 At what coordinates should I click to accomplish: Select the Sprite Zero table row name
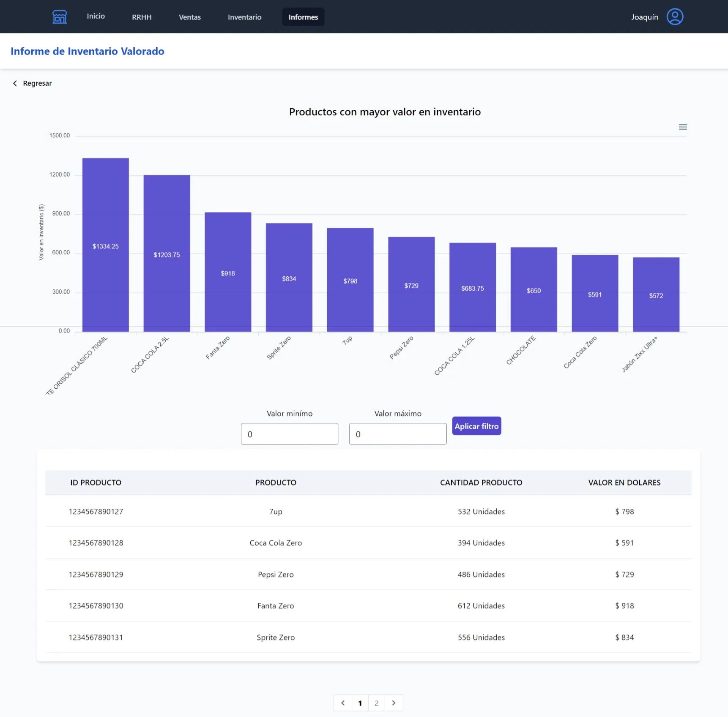click(x=276, y=637)
